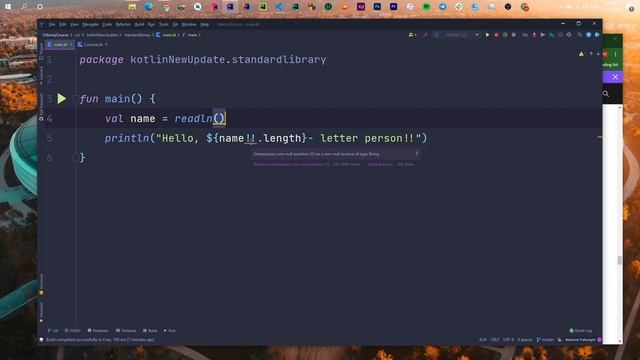Open Telegram from taskbar
The height and width of the screenshot is (360, 640).
442,7
